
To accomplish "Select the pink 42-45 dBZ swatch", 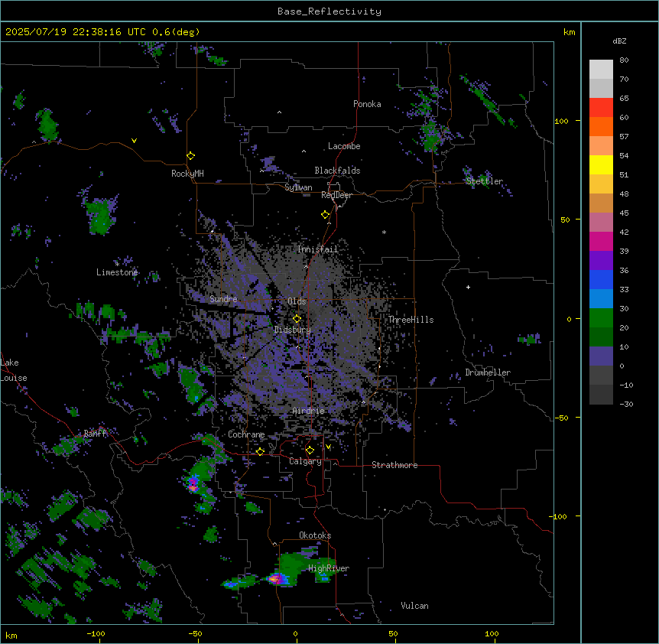I will 601,223.
